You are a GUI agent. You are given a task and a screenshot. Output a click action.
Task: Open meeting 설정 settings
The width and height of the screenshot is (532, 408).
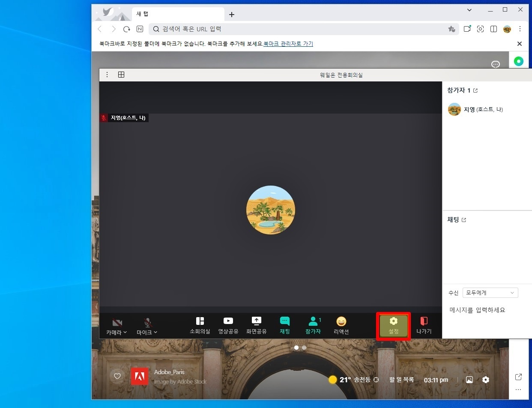[x=394, y=326]
